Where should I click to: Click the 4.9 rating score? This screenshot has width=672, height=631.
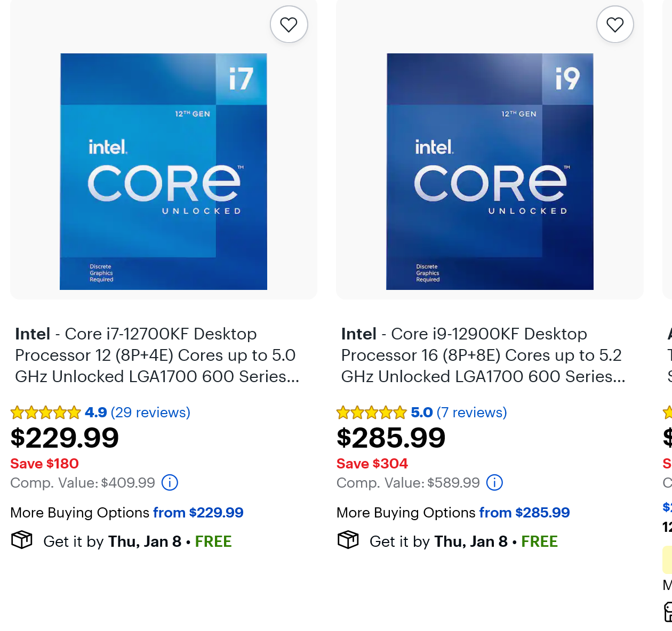pyautogui.click(x=96, y=412)
